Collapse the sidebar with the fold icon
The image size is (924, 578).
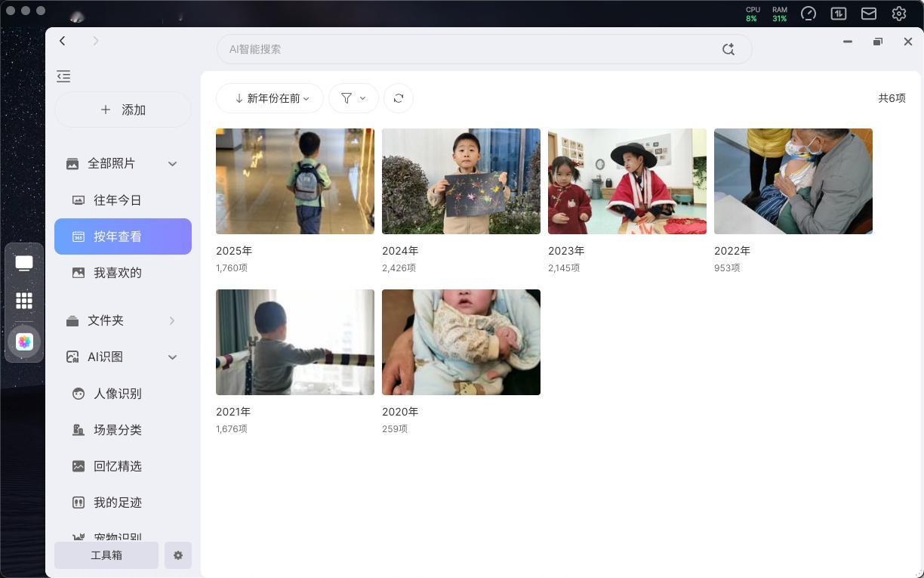point(63,76)
